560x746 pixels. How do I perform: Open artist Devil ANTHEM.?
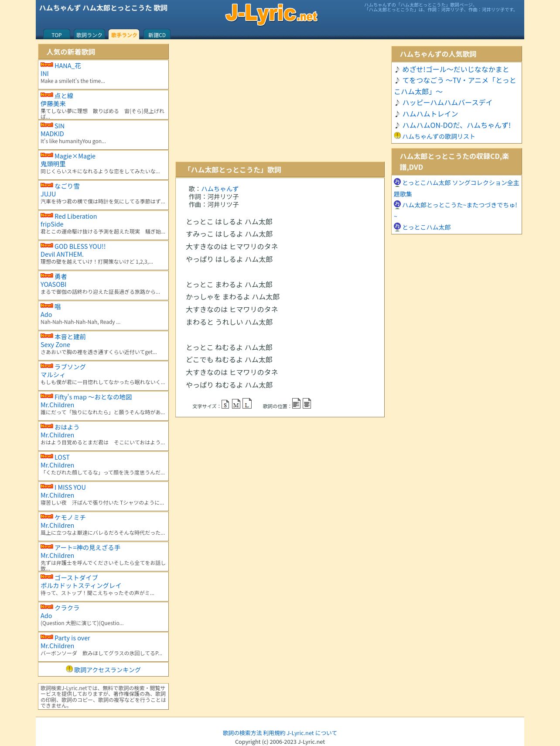62,254
